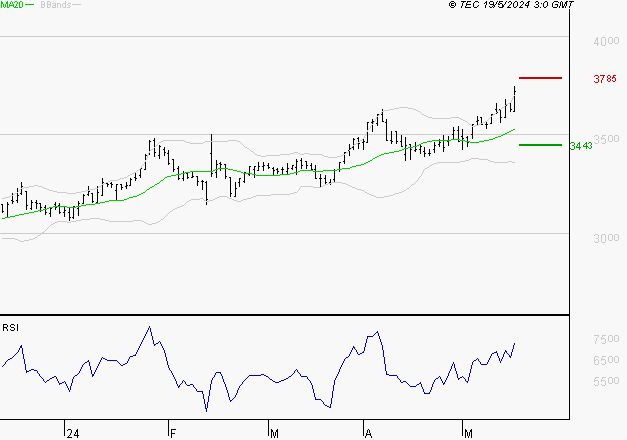Click the last M (May) month marker
627x440 pixels.
click(468, 434)
